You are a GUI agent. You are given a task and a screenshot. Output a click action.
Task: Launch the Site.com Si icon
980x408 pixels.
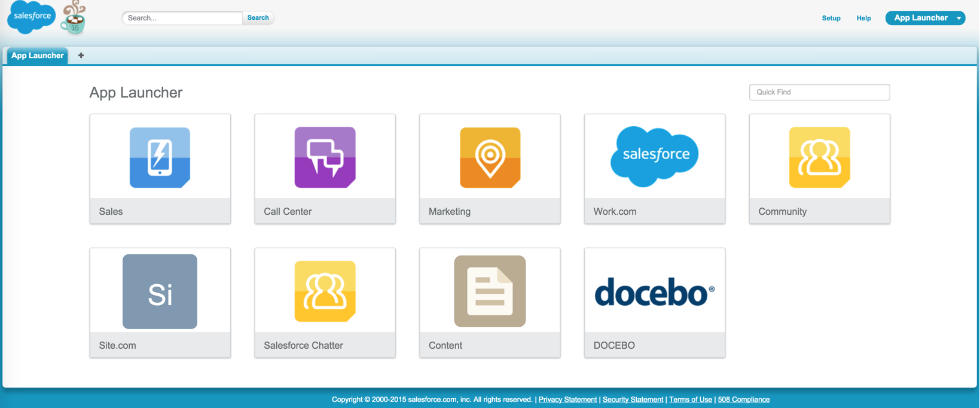click(160, 291)
